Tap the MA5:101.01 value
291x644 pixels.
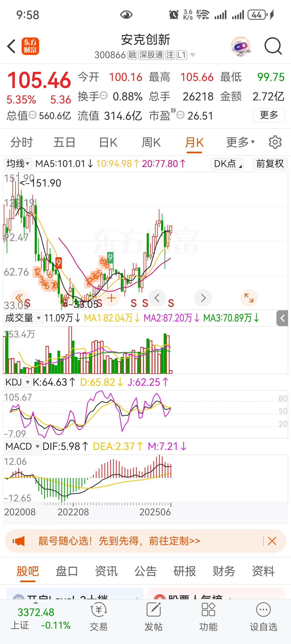[64, 164]
